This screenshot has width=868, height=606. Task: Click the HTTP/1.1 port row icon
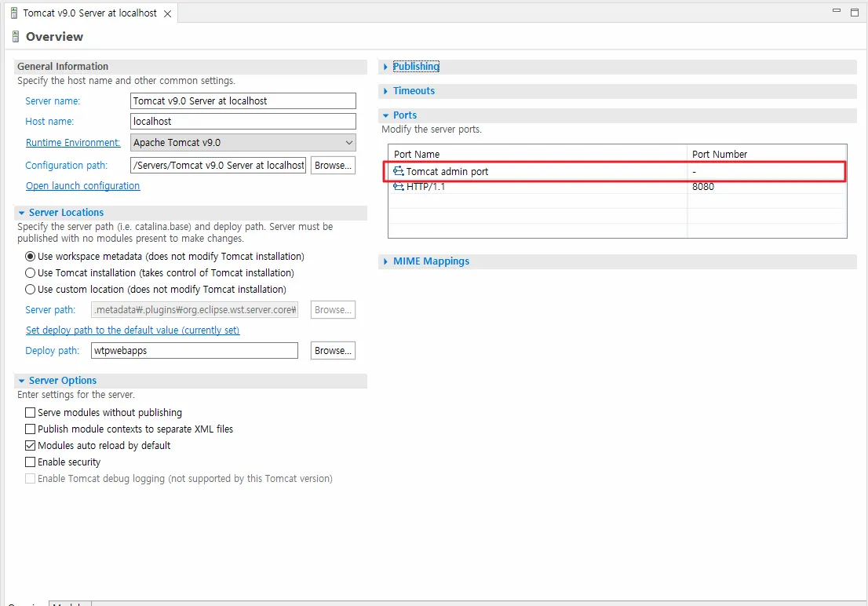tap(398, 187)
